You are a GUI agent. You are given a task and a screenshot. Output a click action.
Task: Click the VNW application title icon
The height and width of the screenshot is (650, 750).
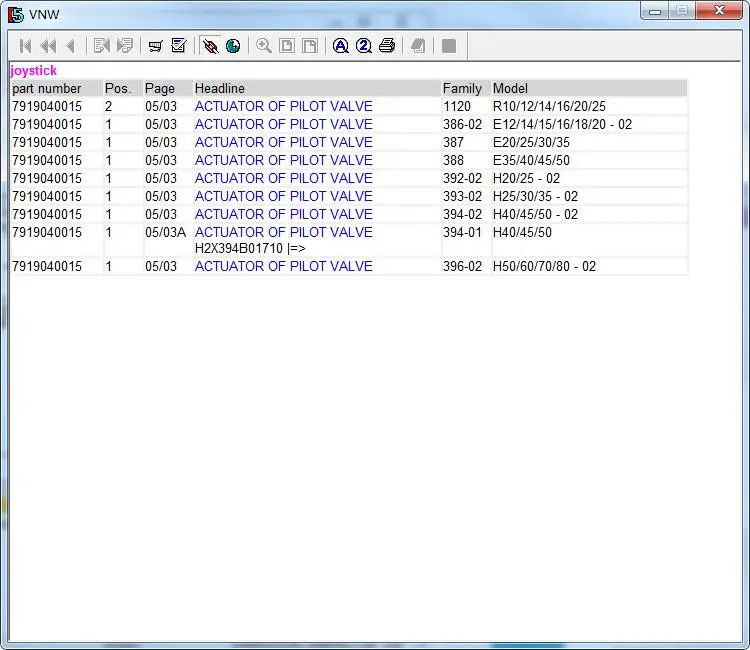point(15,14)
